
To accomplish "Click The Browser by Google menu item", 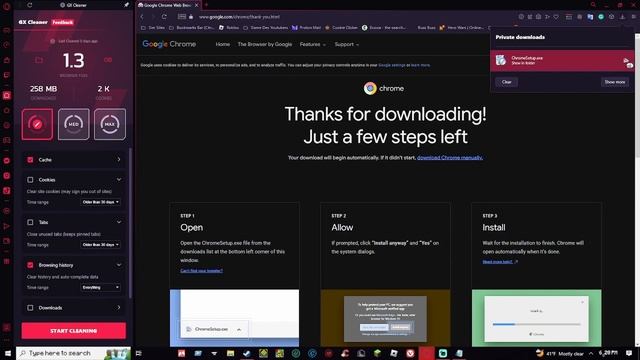I will pyautogui.click(x=264, y=44).
